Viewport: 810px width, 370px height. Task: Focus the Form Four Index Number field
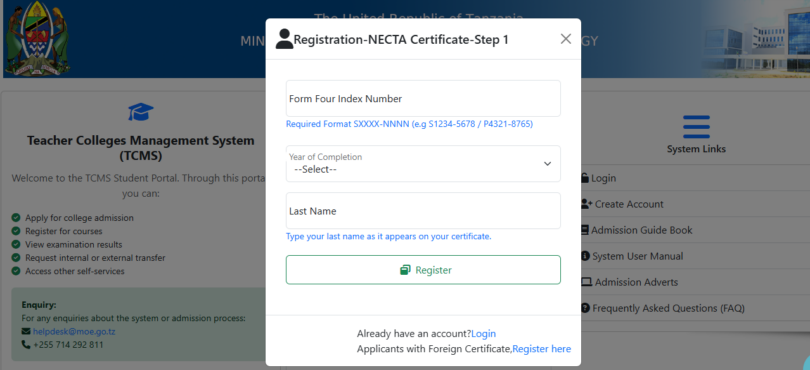pos(423,98)
